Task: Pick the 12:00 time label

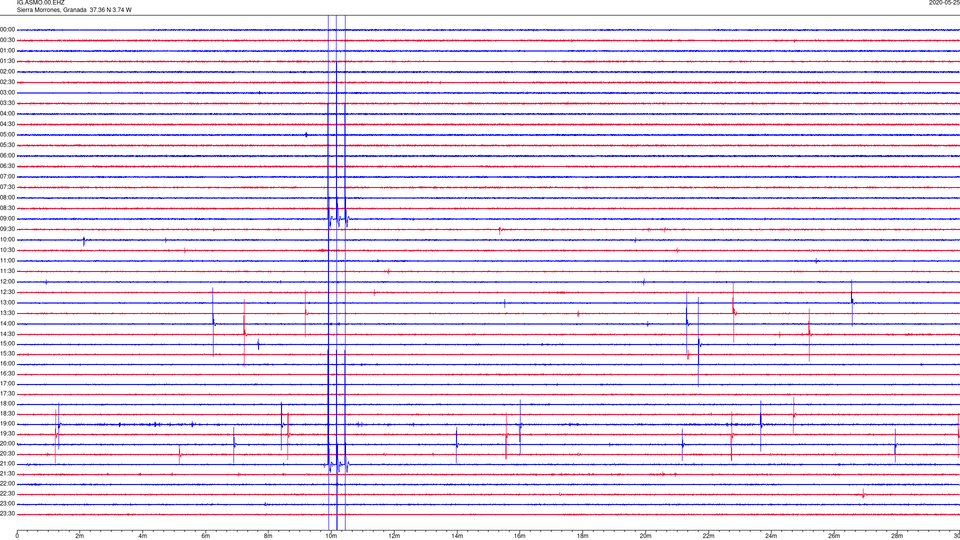Action: click(x=7, y=282)
